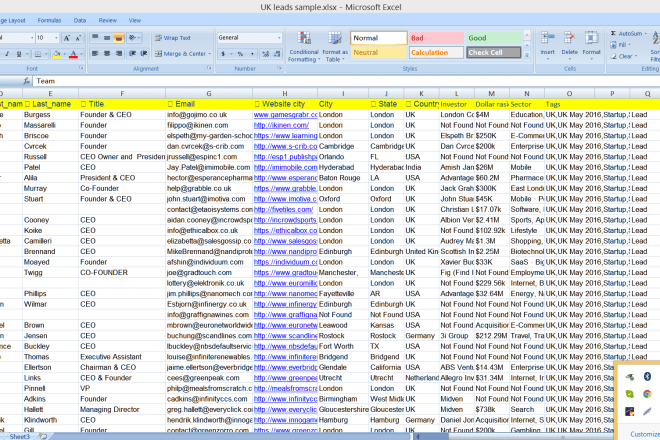
Task: Click the Chrome tray icon
Action: [x=647, y=394]
